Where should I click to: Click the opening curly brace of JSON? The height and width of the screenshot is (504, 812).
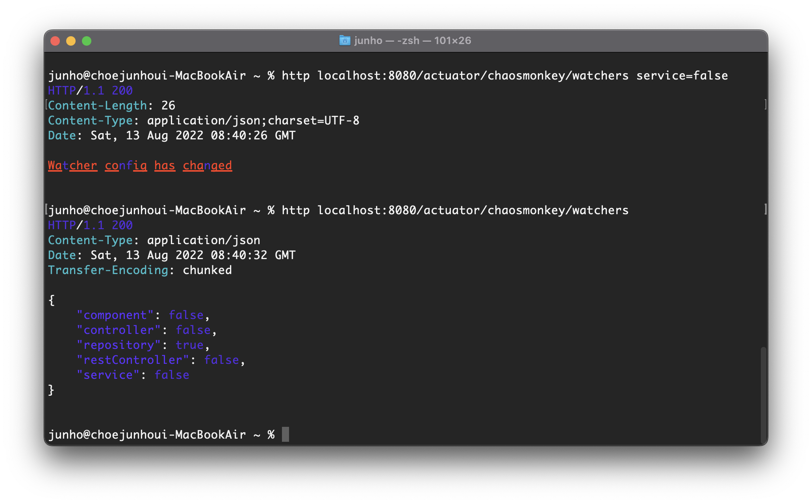tap(51, 300)
